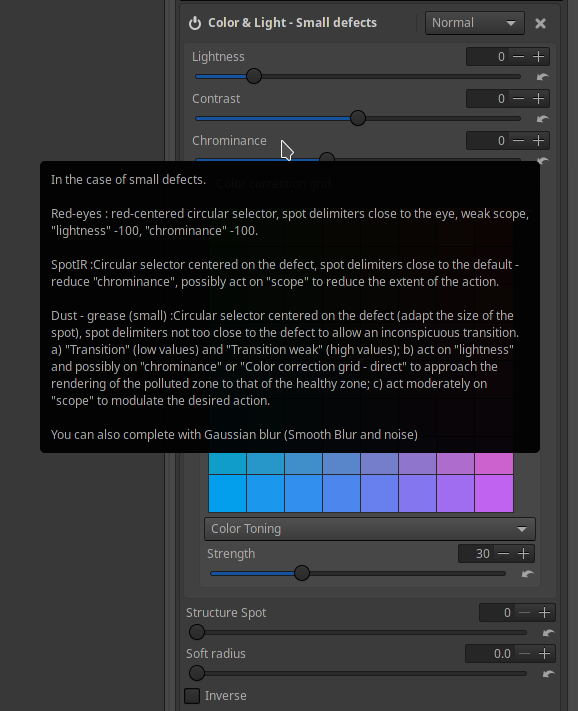The width and height of the screenshot is (578, 711).
Task: Reset the Contrast slider
Action: (x=542, y=119)
